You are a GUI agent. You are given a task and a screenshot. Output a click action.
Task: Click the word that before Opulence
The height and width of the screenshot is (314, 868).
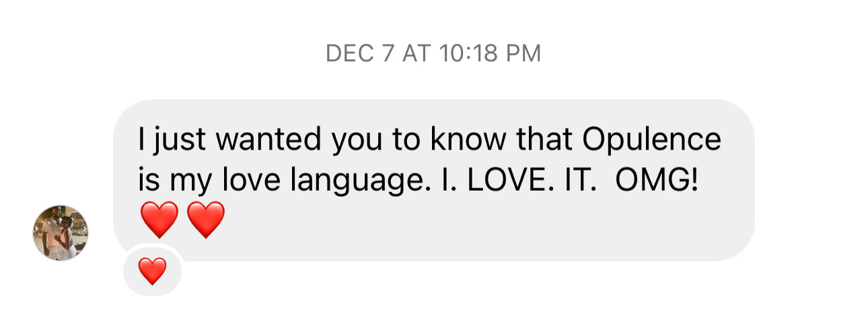(x=545, y=140)
